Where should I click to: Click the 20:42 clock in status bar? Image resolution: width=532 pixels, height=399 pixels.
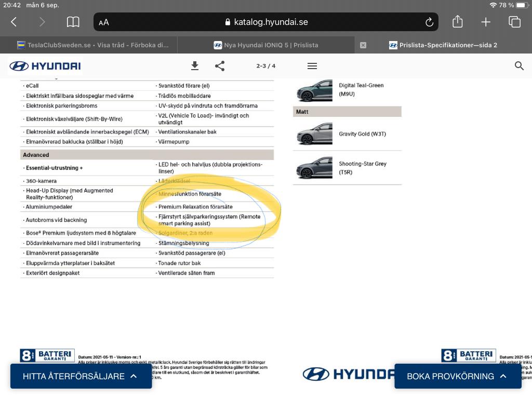point(12,5)
